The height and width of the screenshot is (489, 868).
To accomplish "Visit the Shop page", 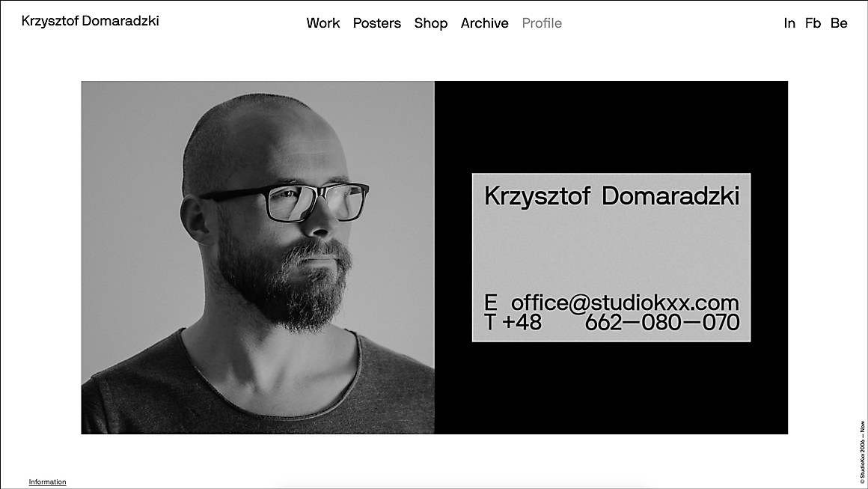I will tap(431, 23).
